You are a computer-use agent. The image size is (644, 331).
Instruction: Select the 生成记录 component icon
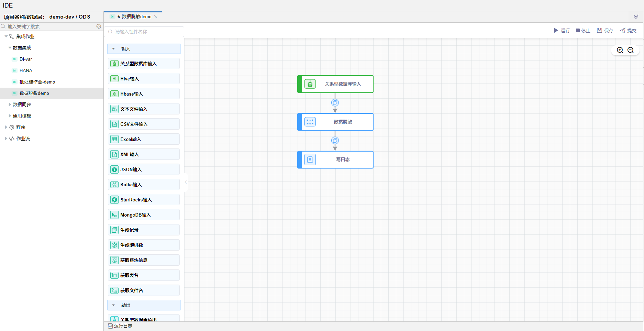click(114, 230)
